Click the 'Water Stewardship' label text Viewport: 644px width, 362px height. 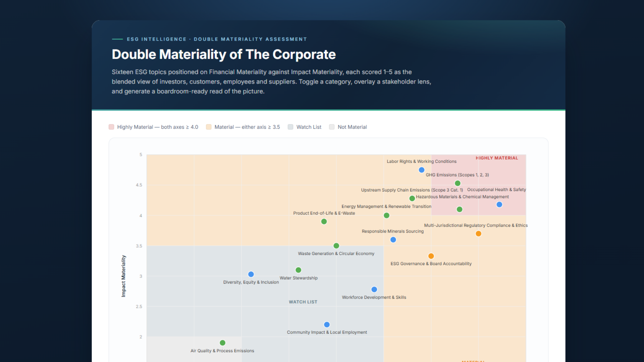(299, 278)
